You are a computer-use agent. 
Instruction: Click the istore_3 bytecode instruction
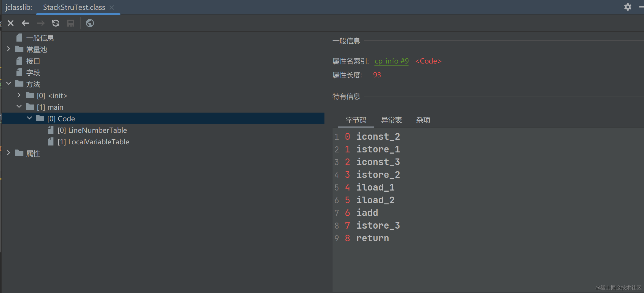(378, 225)
